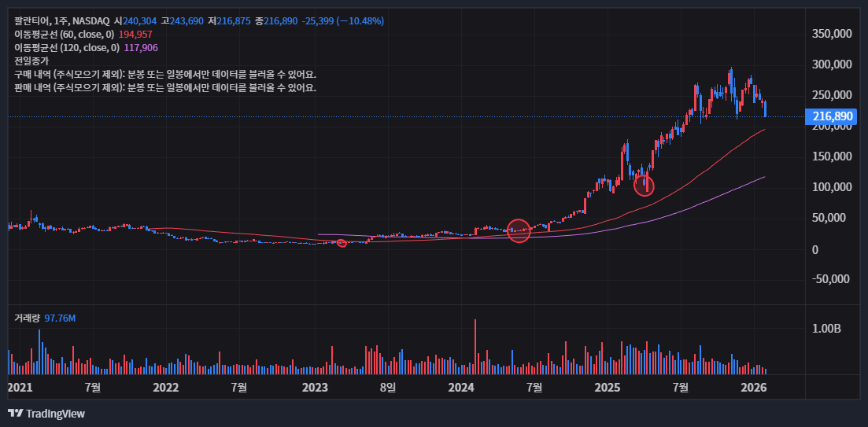Click the 8일 label on time axis
868x427 pixels.
click(x=388, y=387)
